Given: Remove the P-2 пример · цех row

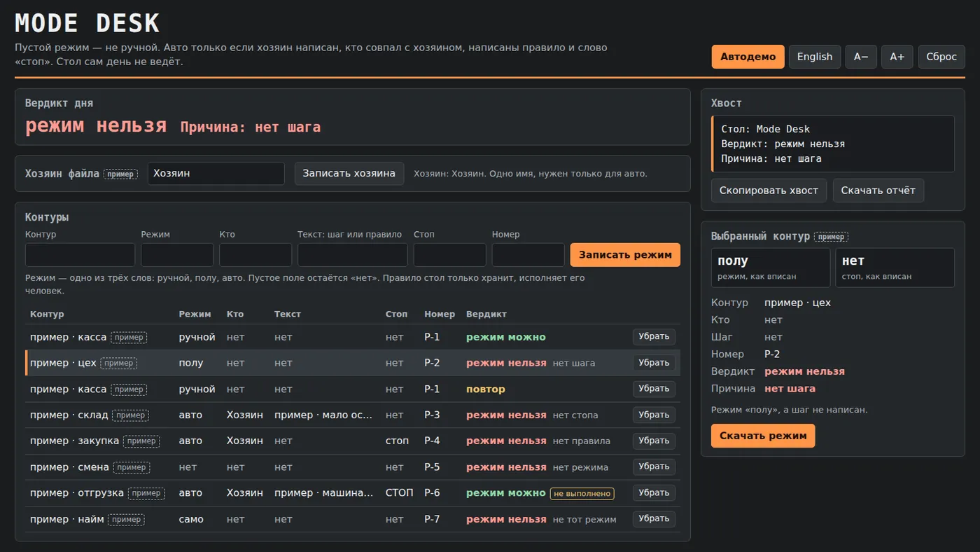Looking at the screenshot, I should [654, 363].
